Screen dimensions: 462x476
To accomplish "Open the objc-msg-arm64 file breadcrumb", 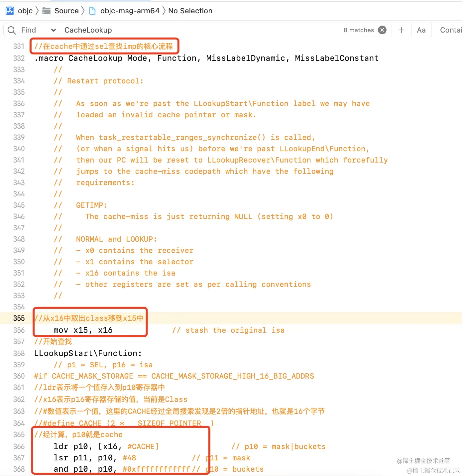I will (x=130, y=11).
